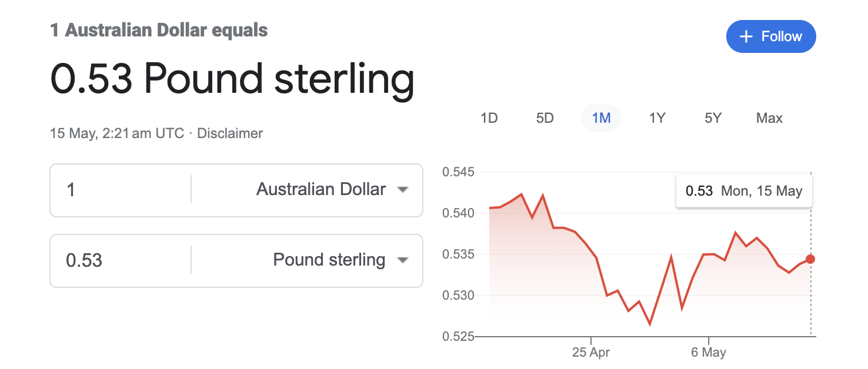Open the Disclaimer link
The width and height of the screenshot is (868, 369).
(230, 133)
